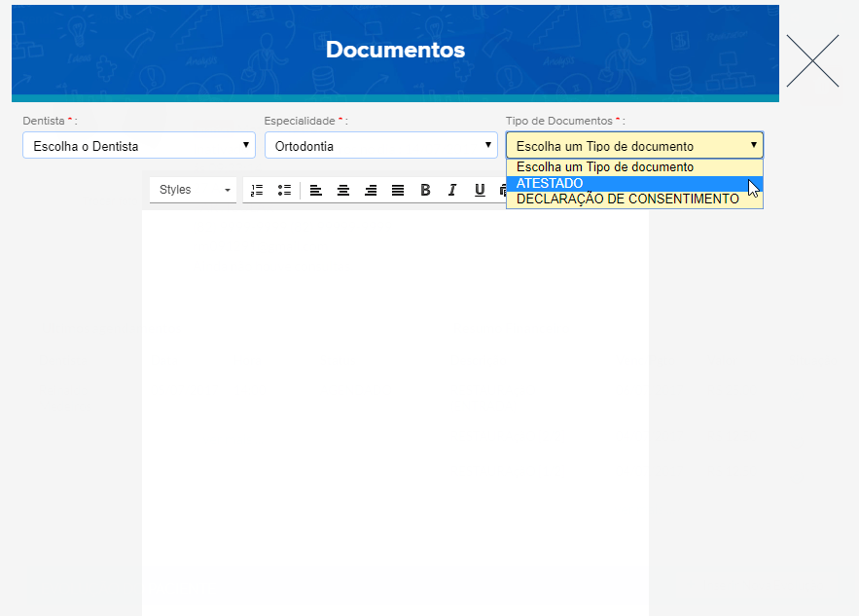Choose the placeholder 'Escolha um Tipo de documento' option
Screen dimensions: 859x616
click(634, 167)
